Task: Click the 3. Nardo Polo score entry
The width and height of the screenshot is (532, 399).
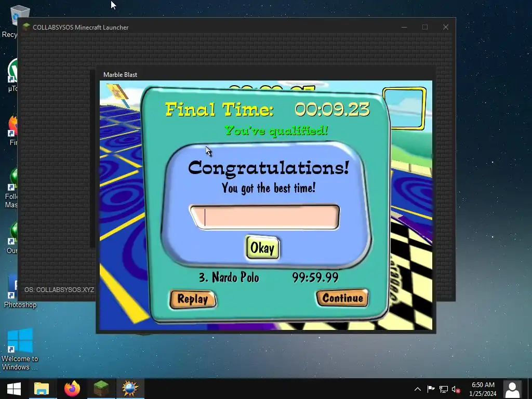Action: coord(229,277)
